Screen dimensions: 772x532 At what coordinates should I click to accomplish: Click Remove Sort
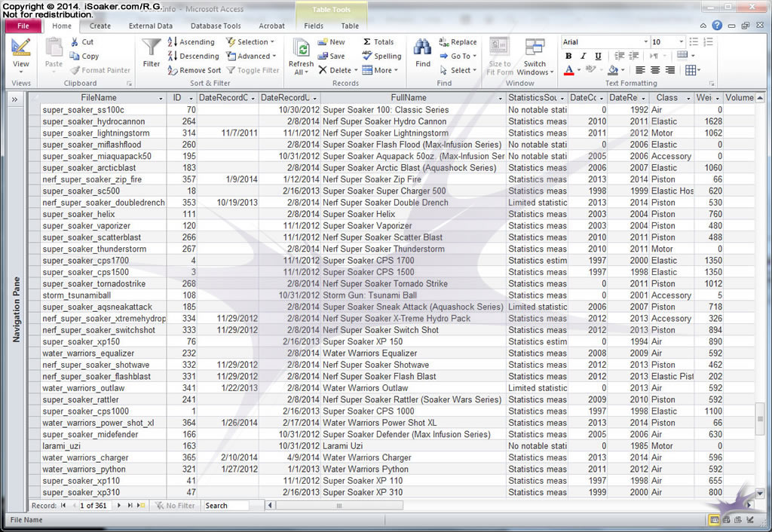(194, 70)
